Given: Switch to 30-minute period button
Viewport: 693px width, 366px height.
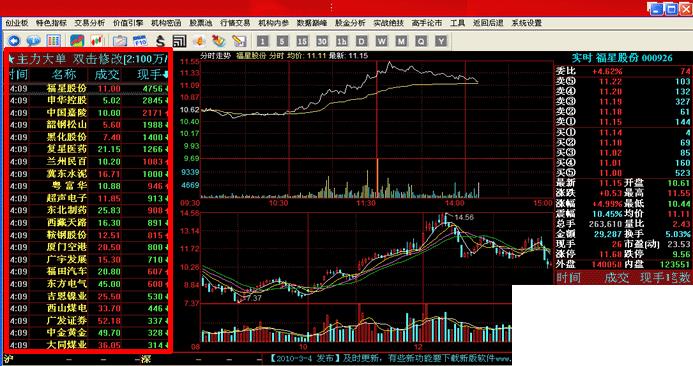Looking at the screenshot, I should 322,42.
